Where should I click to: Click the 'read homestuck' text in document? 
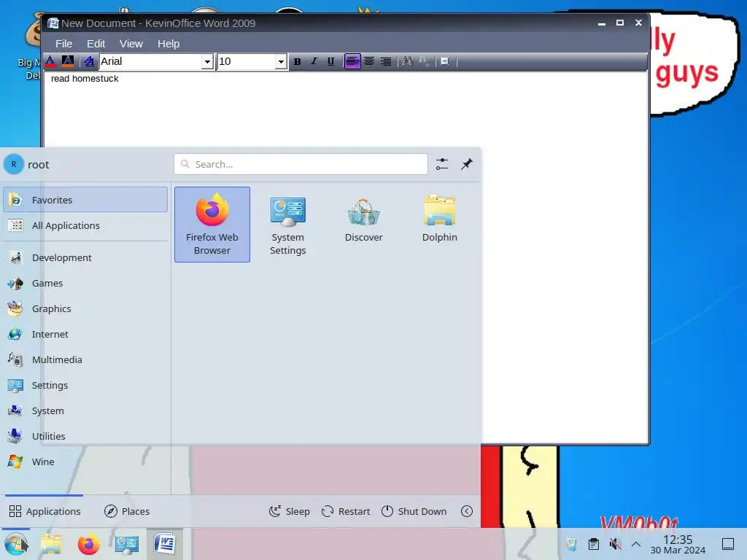pos(85,79)
